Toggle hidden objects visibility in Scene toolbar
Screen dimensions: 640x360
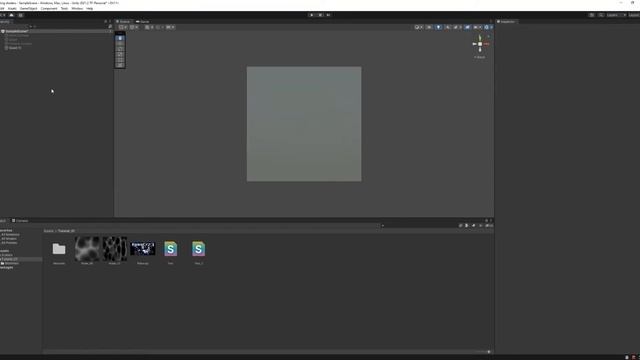[x=467, y=27]
